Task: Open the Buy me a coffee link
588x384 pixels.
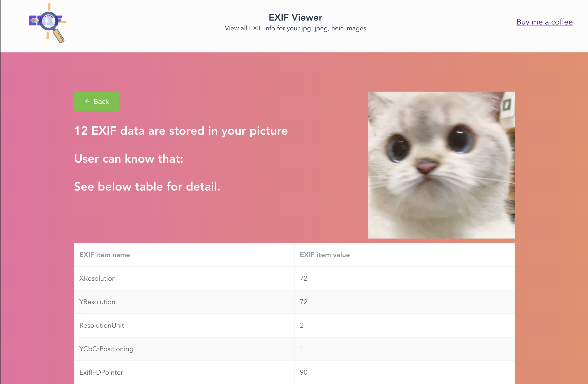Action: 544,22
